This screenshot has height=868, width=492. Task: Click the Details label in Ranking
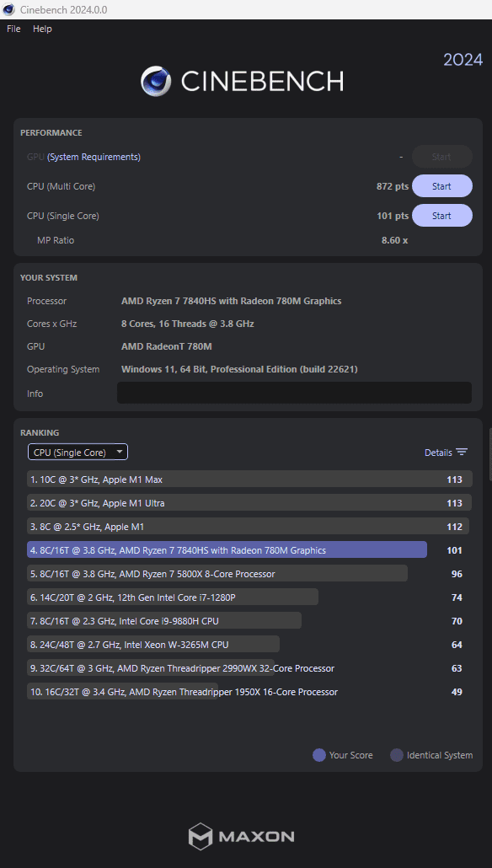coord(438,453)
